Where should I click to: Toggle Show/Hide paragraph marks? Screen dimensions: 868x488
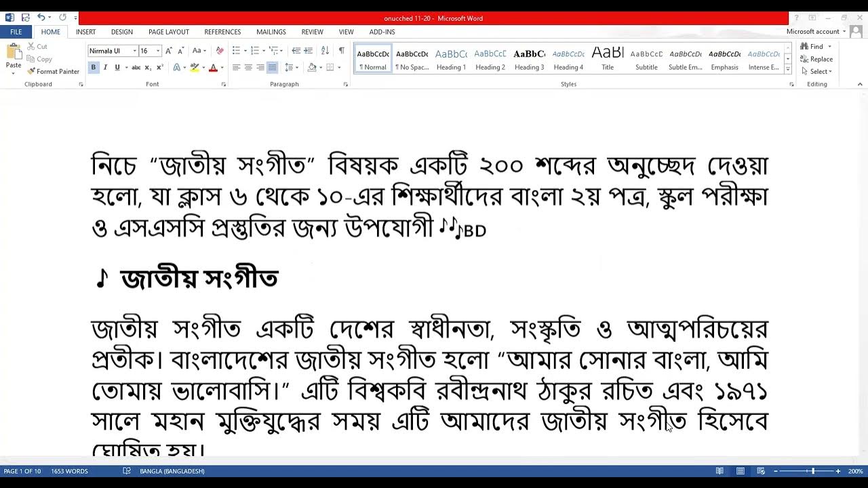(x=341, y=51)
